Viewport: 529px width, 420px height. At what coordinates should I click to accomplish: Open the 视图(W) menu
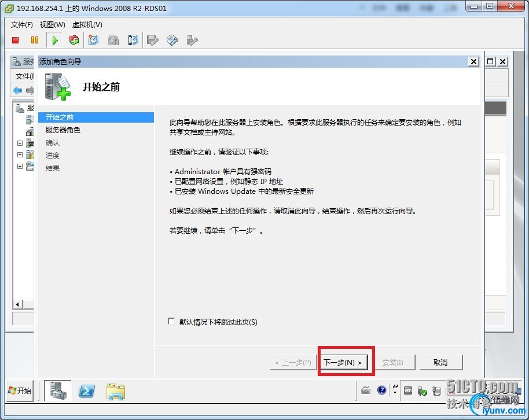pos(52,25)
